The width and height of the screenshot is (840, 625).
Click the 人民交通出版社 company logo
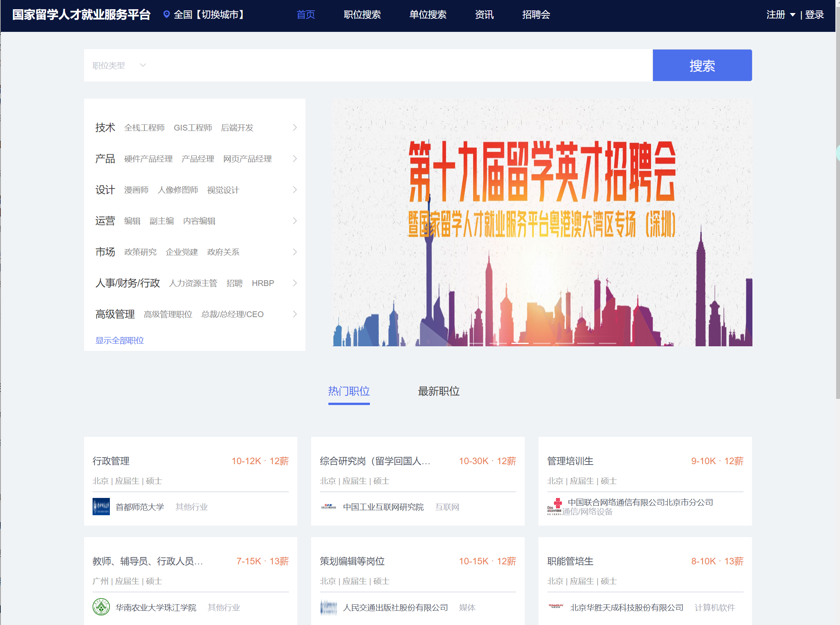329,607
